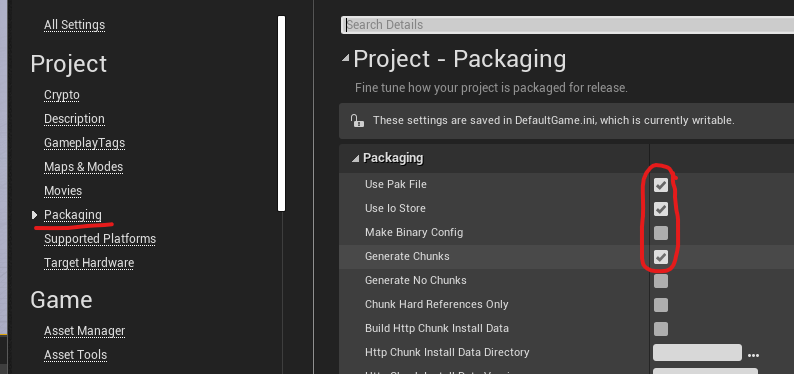Enable the Generate No Chunks checkbox
The height and width of the screenshot is (374, 794).
tap(661, 281)
